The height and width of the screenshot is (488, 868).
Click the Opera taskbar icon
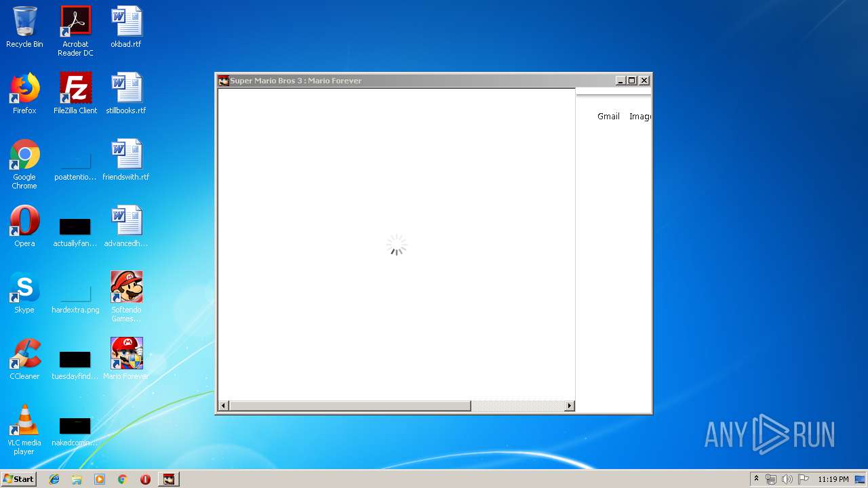(145, 479)
